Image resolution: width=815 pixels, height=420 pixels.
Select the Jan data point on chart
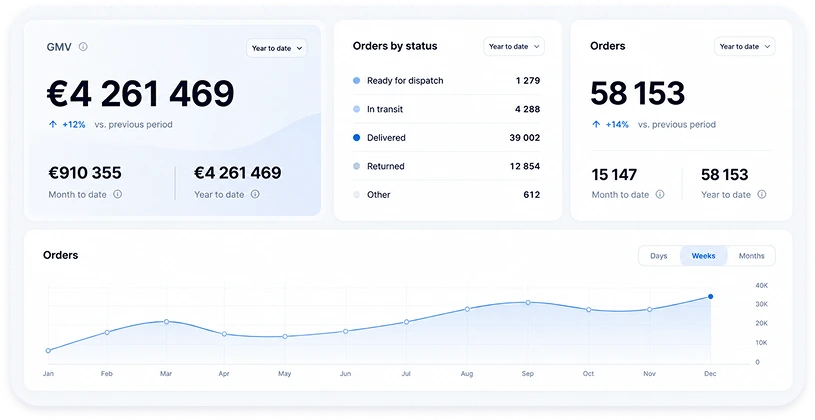48,350
